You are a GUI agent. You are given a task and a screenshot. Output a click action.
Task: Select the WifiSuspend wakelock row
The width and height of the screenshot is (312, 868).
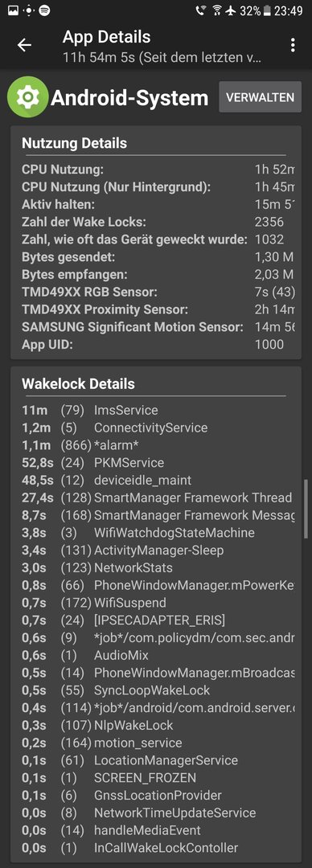point(158,603)
